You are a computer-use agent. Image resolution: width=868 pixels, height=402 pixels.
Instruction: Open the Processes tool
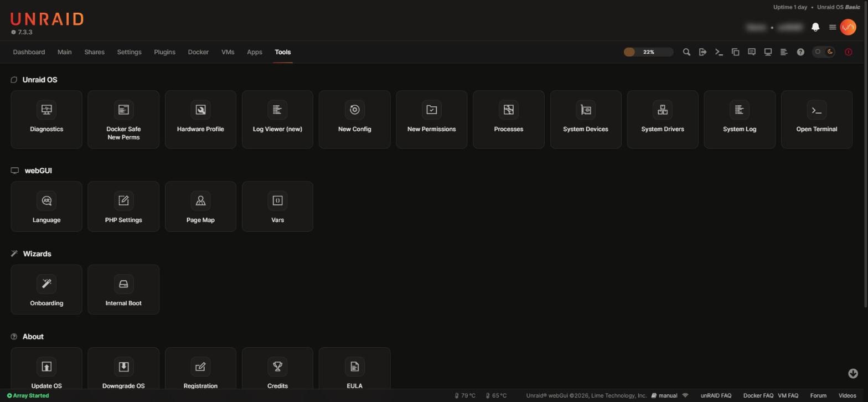[508, 120]
